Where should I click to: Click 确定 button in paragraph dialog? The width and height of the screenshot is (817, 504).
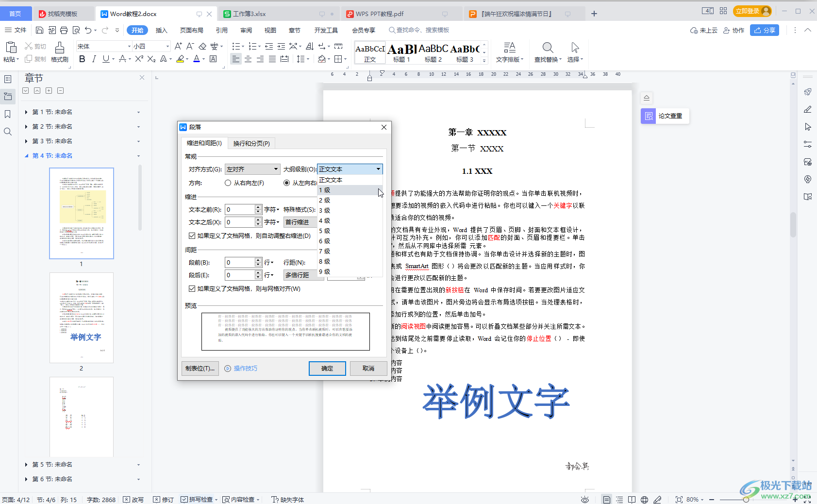(x=327, y=369)
